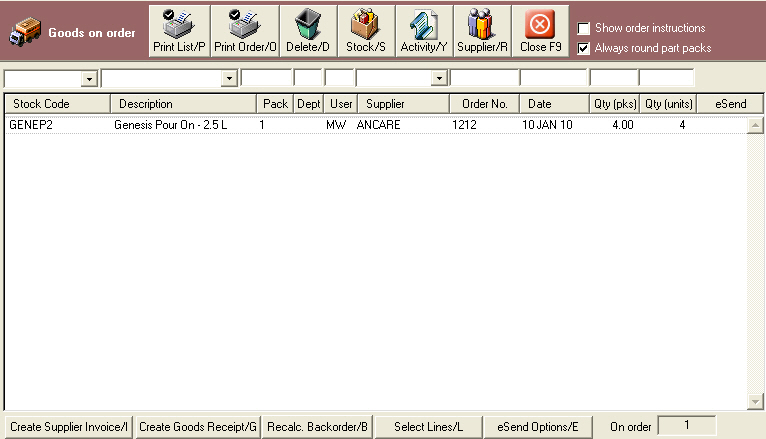Select the GENEP2 stock code cell
The height and width of the screenshot is (439, 766).
click(31, 125)
